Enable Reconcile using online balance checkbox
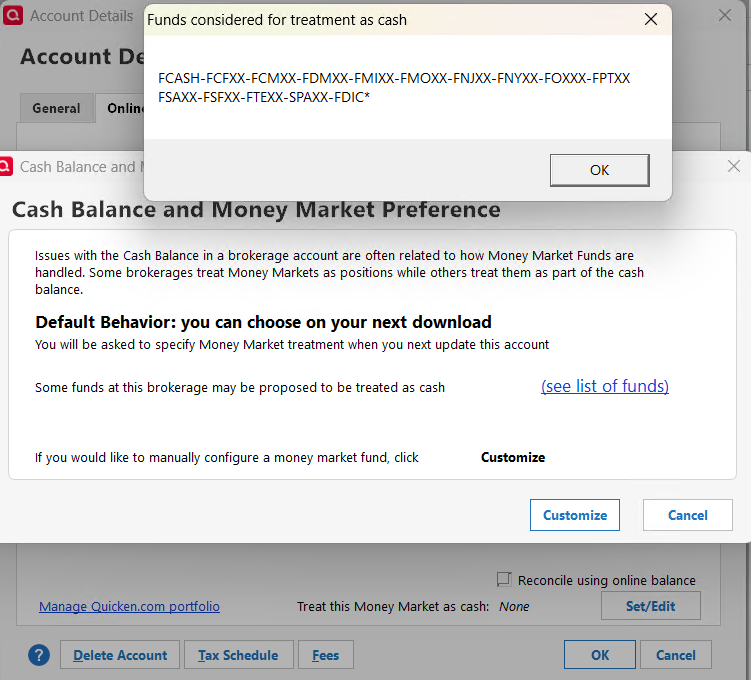Image resolution: width=751 pixels, height=680 pixels. (504, 579)
